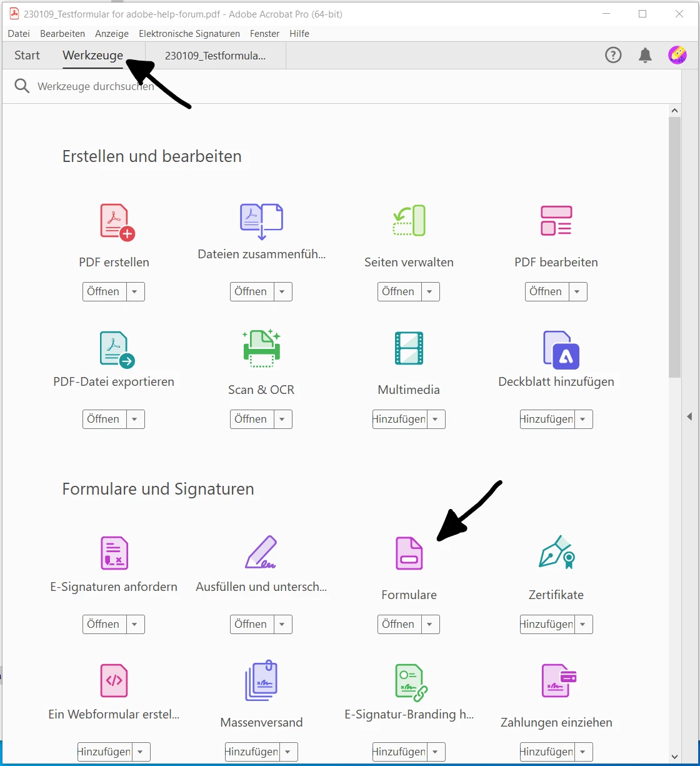Screen dimensions: 700x766
Task: Click the search magnifier icon
Action: click(22, 86)
